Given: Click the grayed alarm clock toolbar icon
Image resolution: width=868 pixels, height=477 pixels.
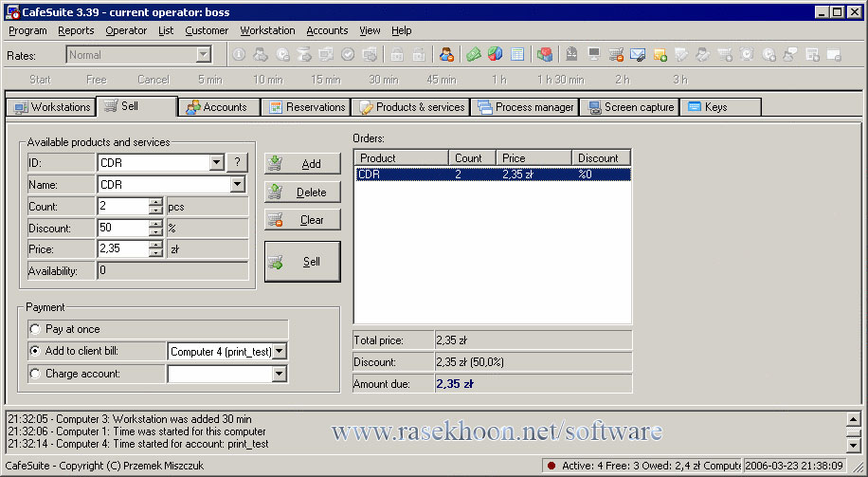Looking at the screenshot, I should 748,54.
